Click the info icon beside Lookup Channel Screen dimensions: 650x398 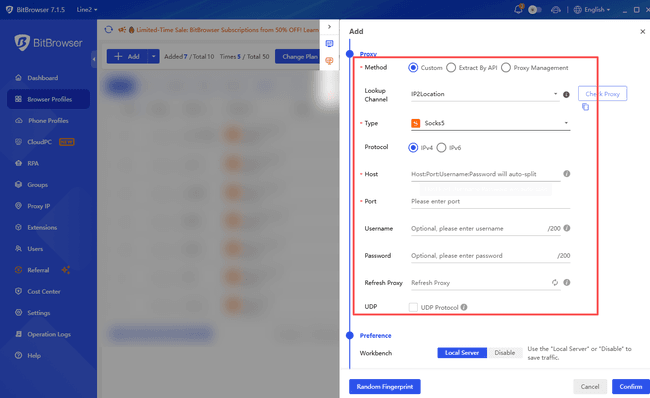[x=566, y=95]
